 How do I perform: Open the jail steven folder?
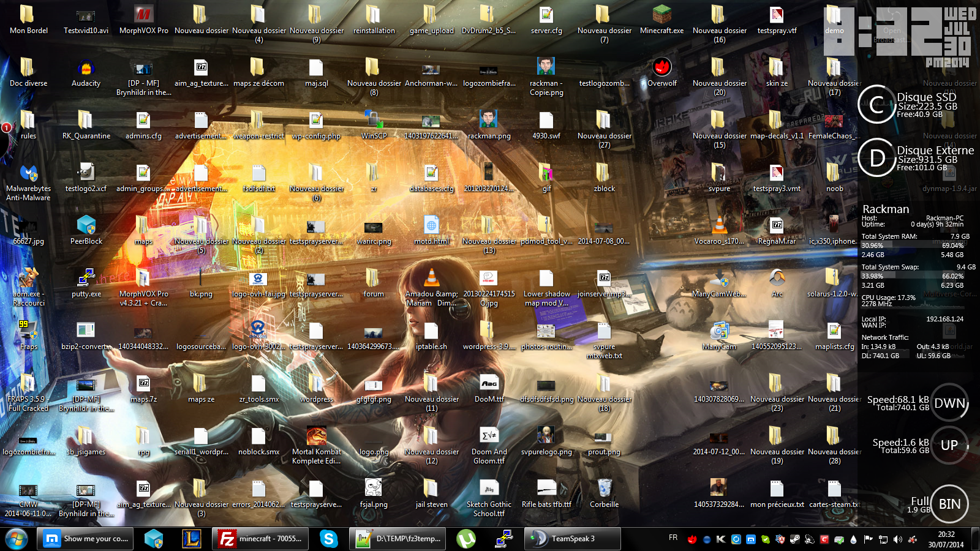coord(431,494)
